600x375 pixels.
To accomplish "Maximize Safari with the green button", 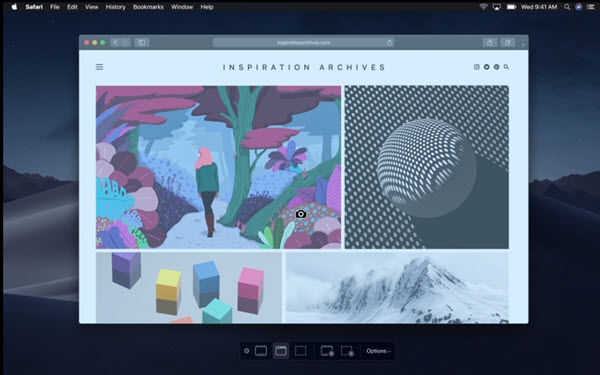I will 103,42.
